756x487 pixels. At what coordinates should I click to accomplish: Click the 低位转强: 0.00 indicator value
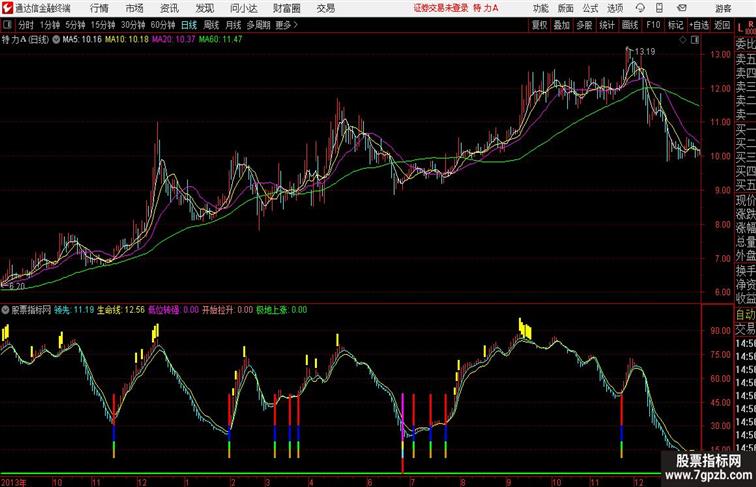point(173,310)
